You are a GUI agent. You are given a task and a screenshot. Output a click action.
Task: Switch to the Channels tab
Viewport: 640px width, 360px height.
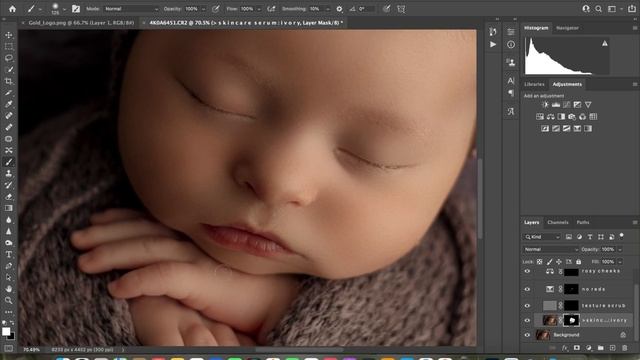point(558,222)
